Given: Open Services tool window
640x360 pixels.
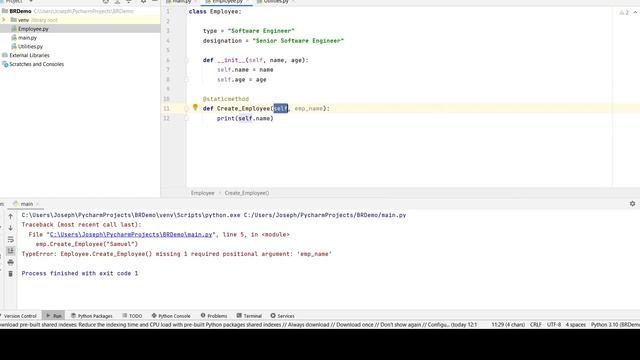Looking at the screenshot, I should tap(282, 316).
